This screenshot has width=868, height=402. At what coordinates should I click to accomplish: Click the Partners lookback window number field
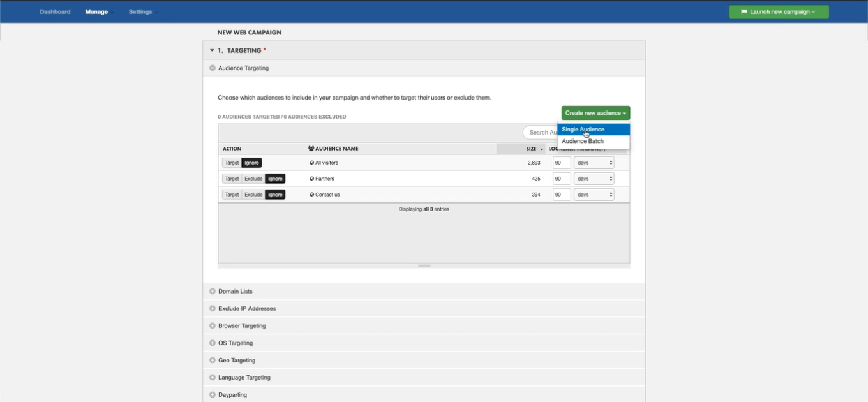(x=562, y=179)
